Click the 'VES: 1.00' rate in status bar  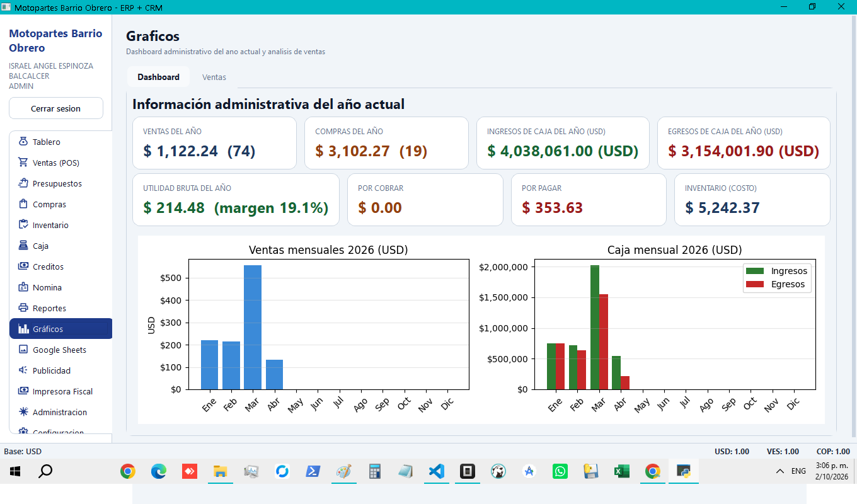click(x=783, y=451)
